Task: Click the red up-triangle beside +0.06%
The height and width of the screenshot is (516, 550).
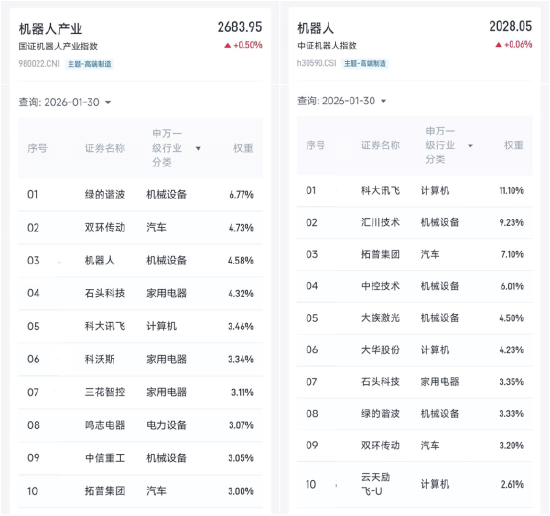Action: tap(498, 45)
